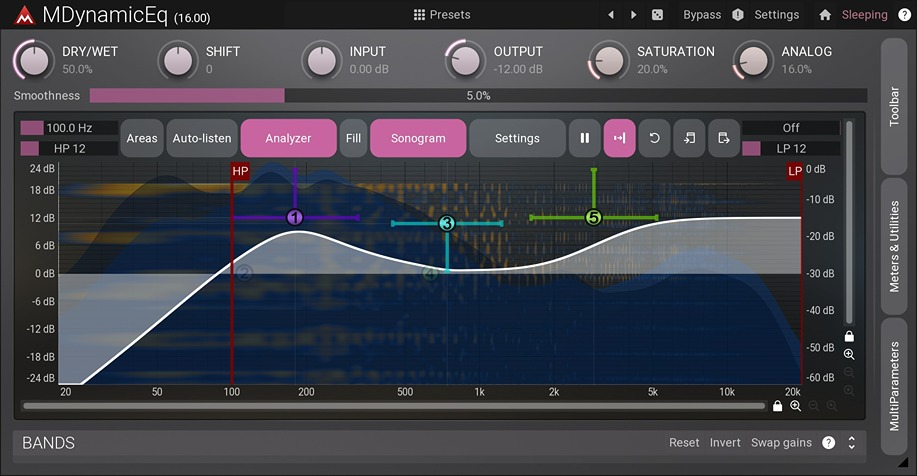Click the Swap gains button
Screen dimensions: 917x476
tap(782, 442)
